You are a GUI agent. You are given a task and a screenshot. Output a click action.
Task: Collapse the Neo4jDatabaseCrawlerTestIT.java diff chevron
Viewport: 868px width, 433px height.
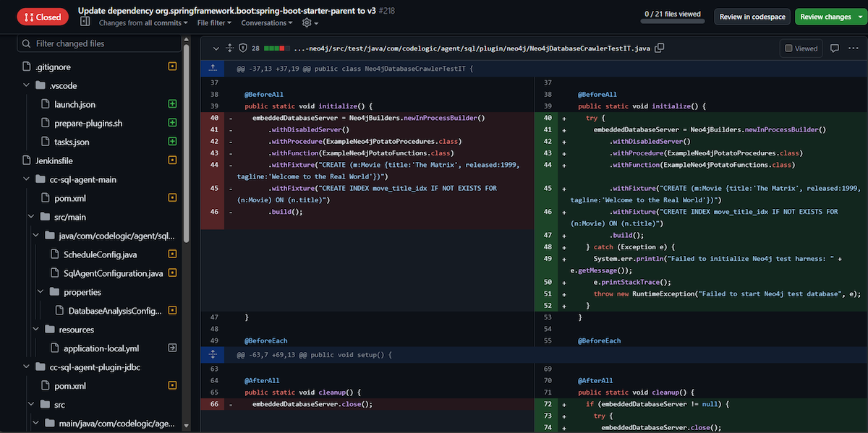coord(215,48)
